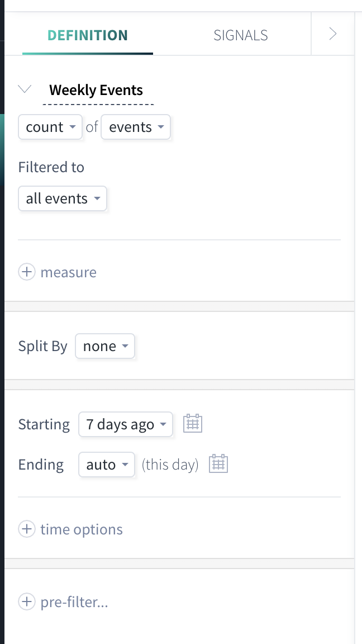Image resolution: width=362 pixels, height=644 pixels.
Task: Click the 'pre-filter...' link
Action: pyautogui.click(x=74, y=602)
